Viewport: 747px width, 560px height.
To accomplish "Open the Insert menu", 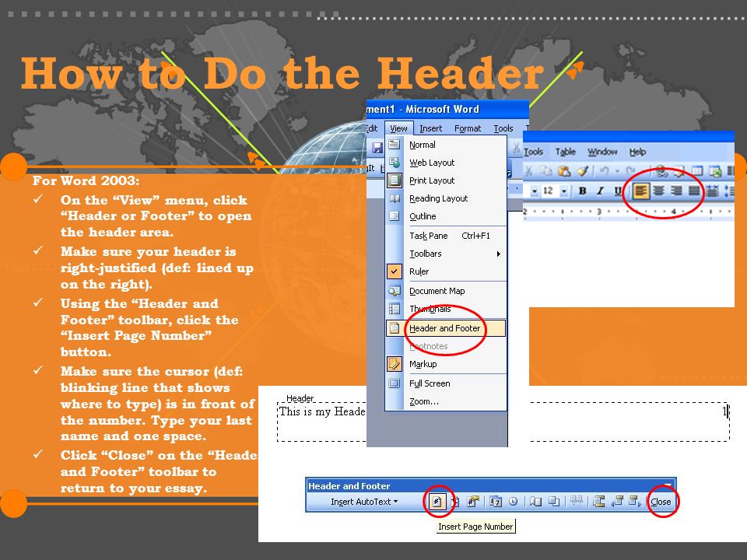I will [430, 128].
